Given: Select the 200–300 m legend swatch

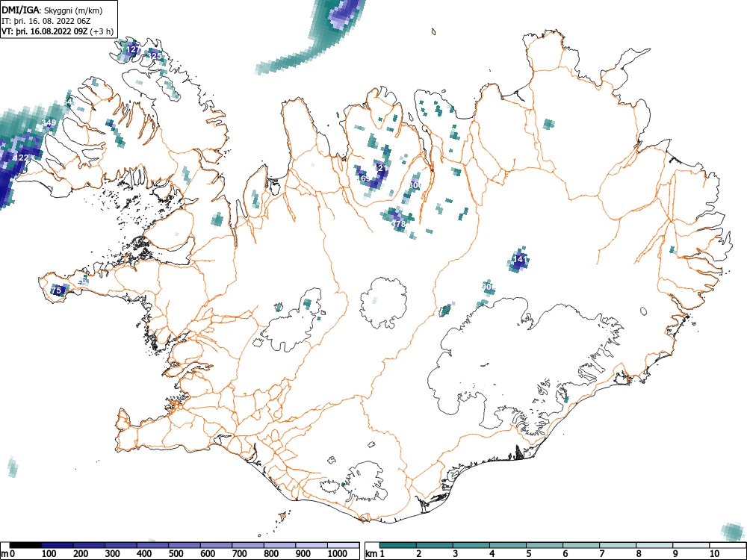Looking at the screenshot, I should click(x=89, y=545).
